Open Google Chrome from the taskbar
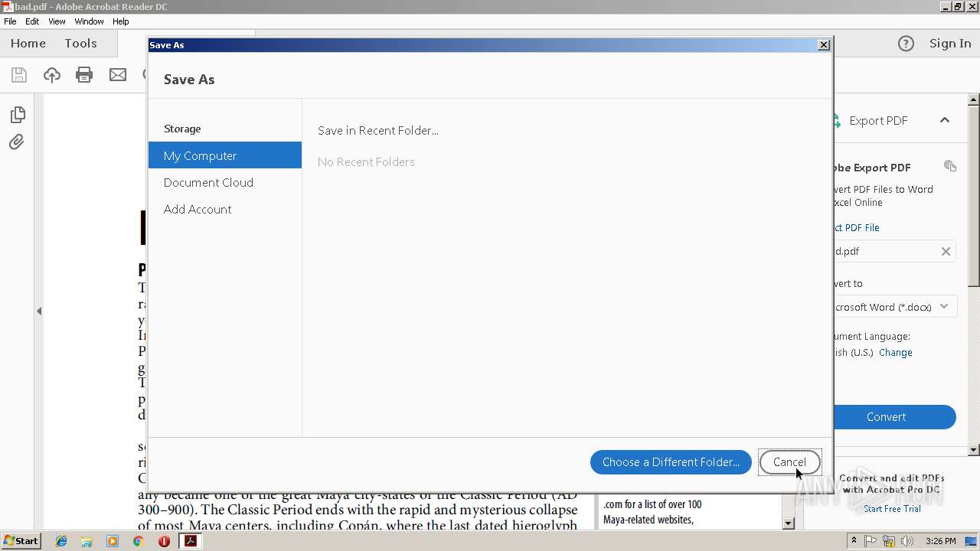The image size is (980, 551). tap(138, 541)
